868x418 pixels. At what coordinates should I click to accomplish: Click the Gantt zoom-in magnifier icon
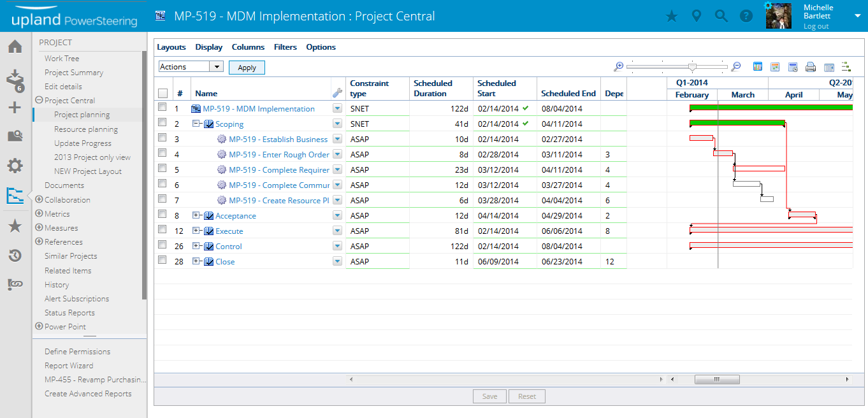[x=618, y=66]
